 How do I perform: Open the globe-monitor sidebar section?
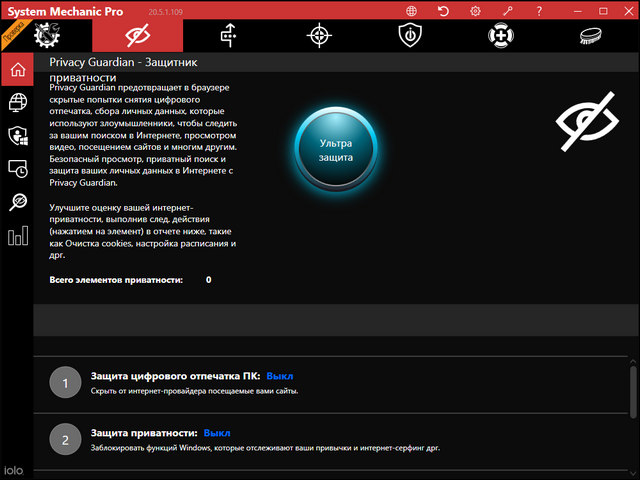[18, 102]
